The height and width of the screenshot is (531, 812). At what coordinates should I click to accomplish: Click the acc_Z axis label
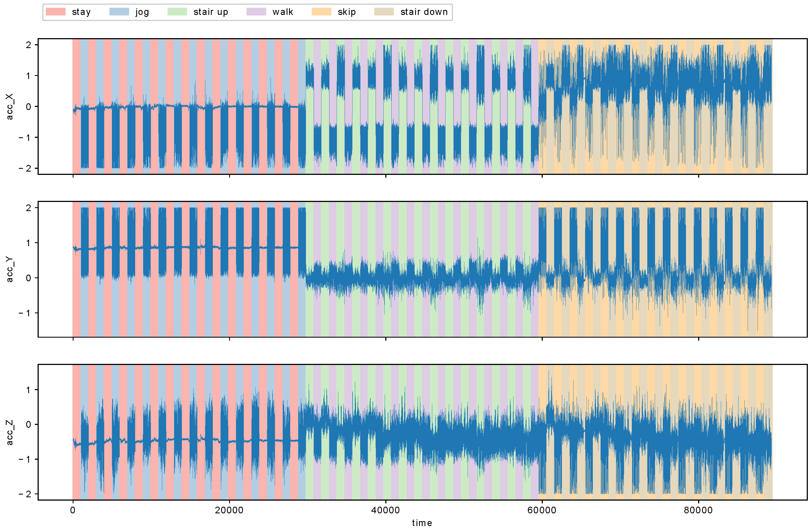(10, 432)
